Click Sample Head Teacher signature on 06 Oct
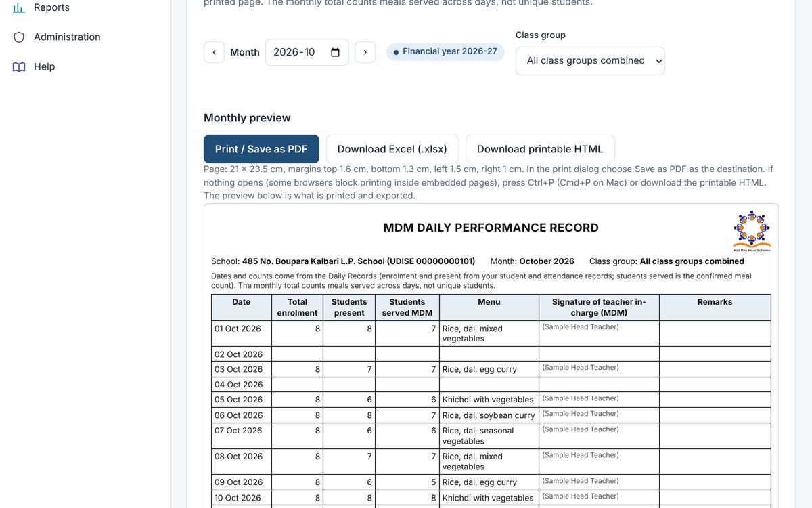The height and width of the screenshot is (508, 812). pyautogui.click(x=581, y=413)
